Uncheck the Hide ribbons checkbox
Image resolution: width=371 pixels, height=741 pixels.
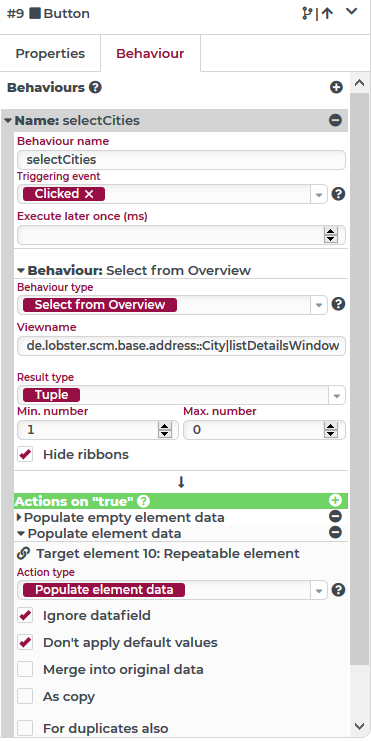click(x=25, y=454)
